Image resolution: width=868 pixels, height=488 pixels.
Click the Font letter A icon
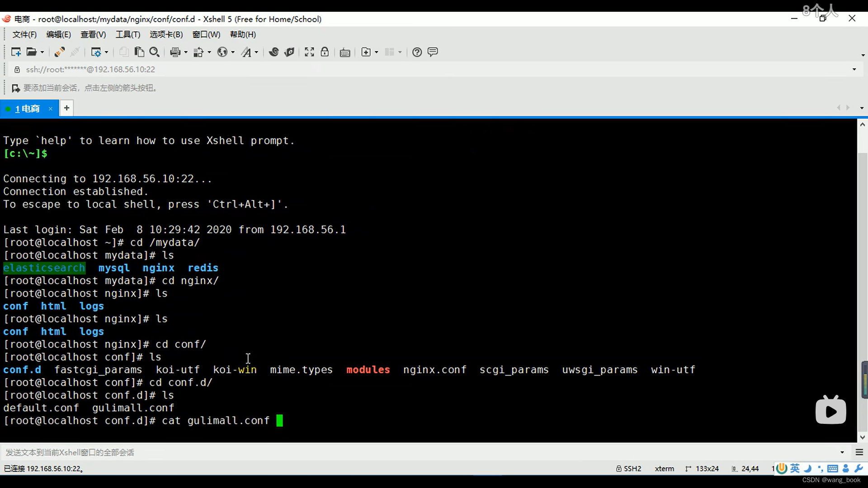tap(246, 52)
